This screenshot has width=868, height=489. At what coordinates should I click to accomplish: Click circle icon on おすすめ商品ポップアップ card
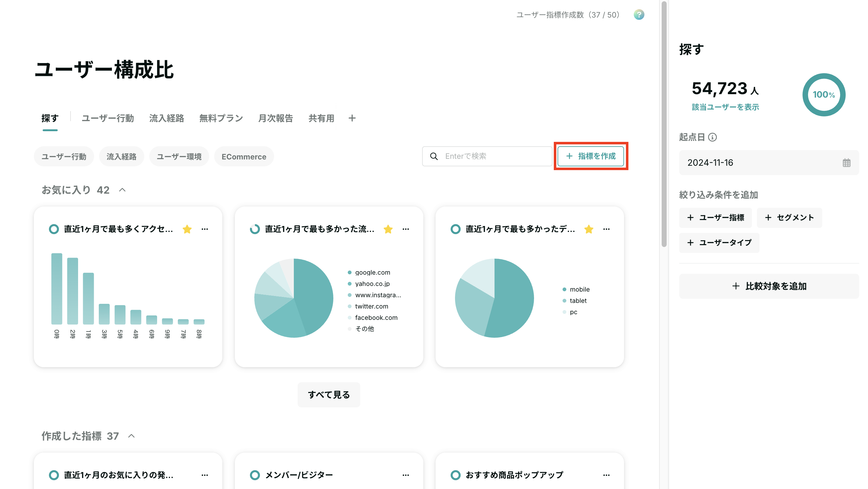455,475
